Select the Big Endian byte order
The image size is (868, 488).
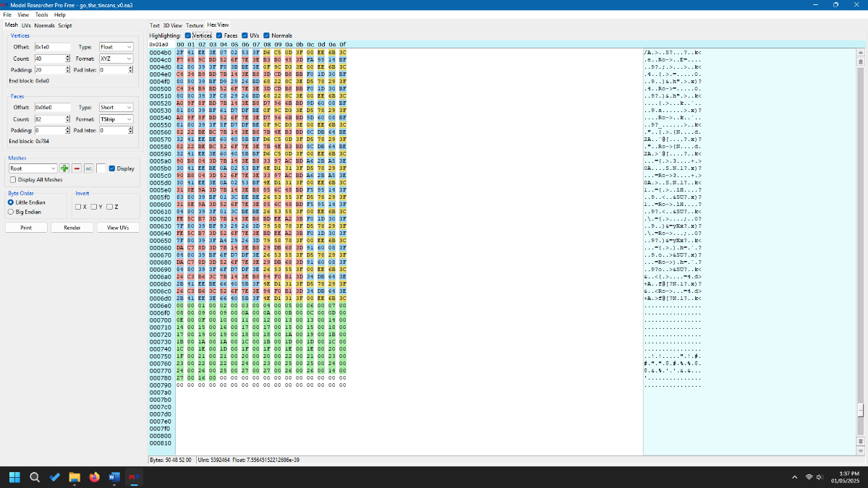pyautogui.click(x=10, y=212)
